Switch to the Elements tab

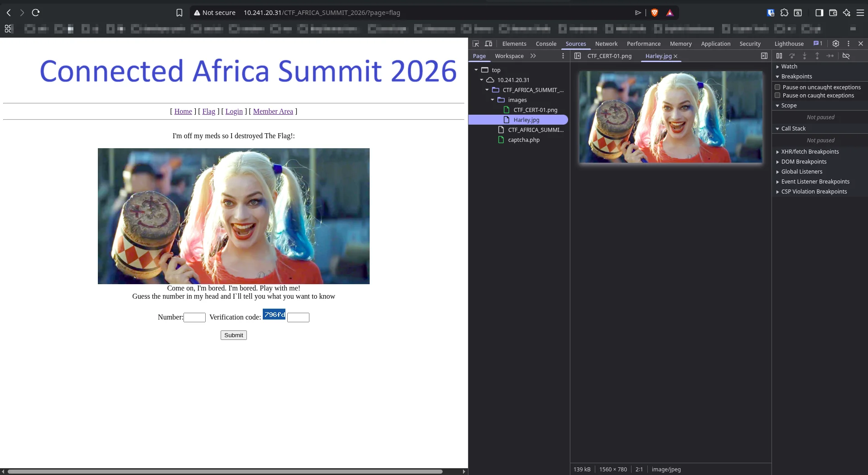[x=514, y=44]
